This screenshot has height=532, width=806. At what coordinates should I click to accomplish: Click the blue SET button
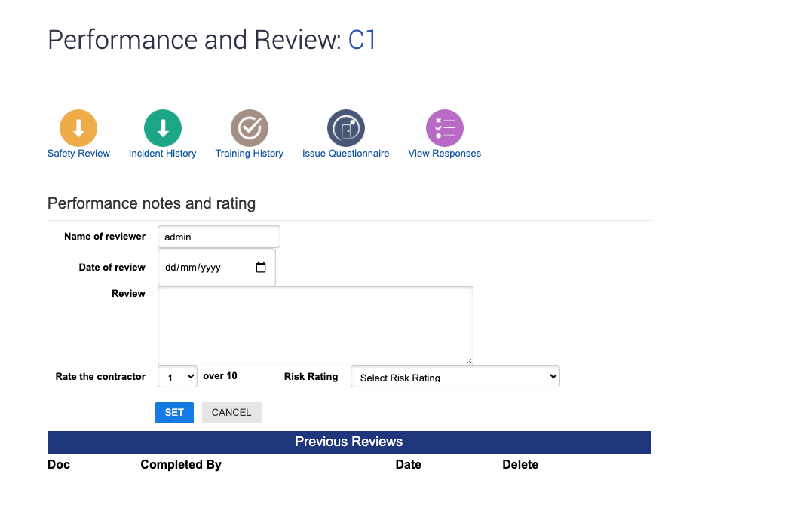click(174, 413)
